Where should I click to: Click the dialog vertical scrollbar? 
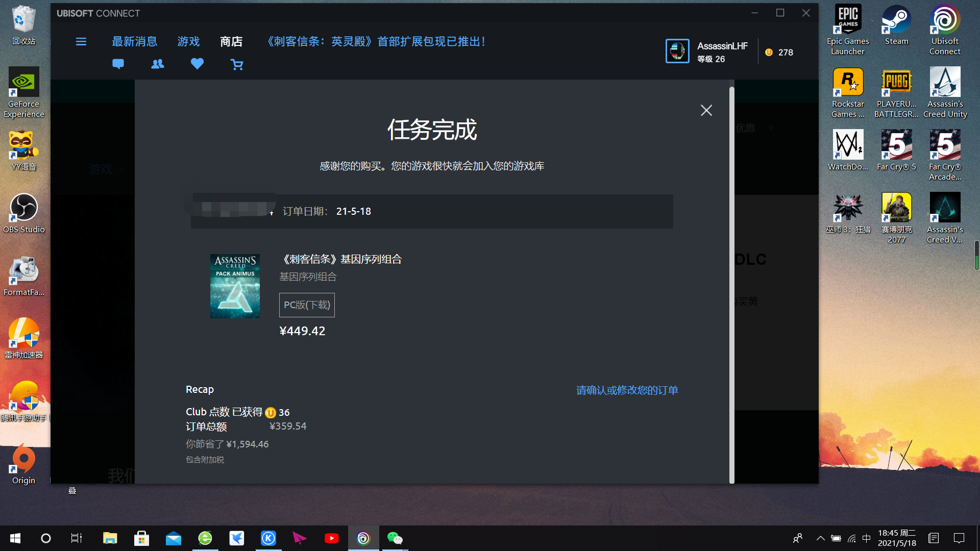click(731, 285)
